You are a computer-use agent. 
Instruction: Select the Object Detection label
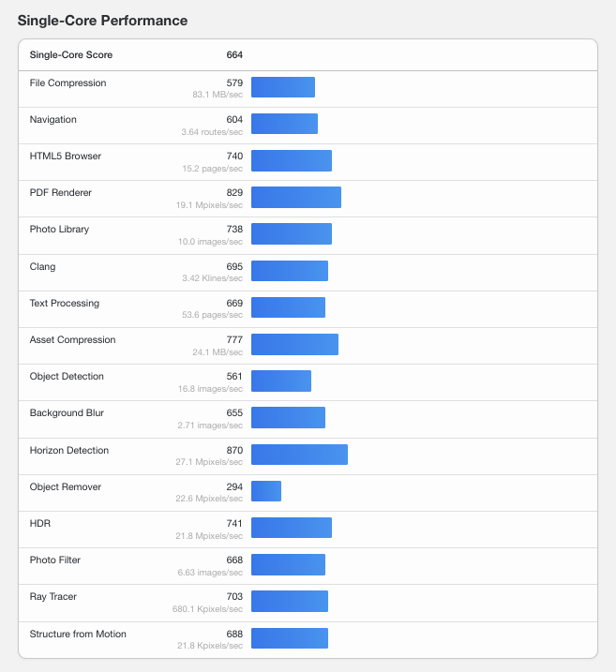[67, 376]
